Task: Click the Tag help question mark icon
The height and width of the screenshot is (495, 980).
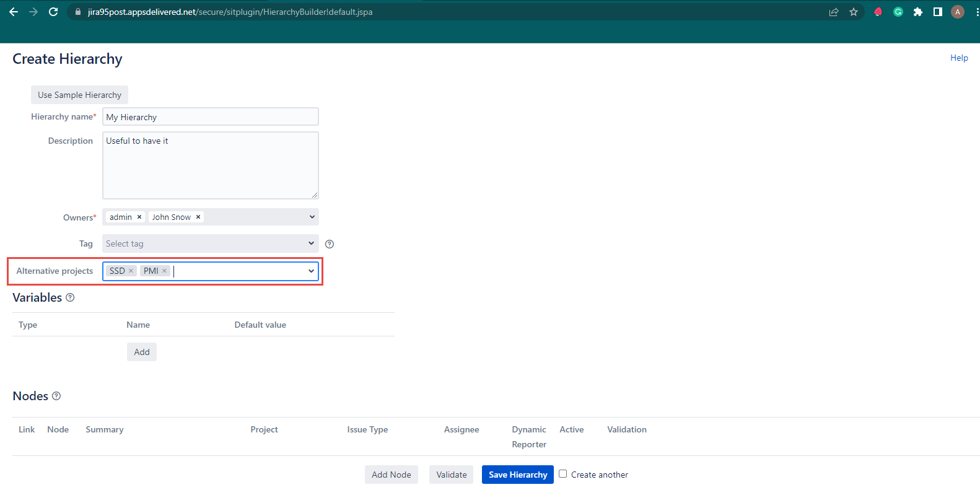Action: tap(330, 244)
